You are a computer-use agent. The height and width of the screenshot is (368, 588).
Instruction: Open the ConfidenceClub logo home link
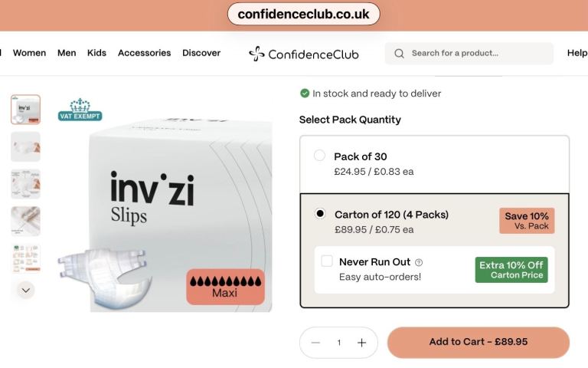304,54
